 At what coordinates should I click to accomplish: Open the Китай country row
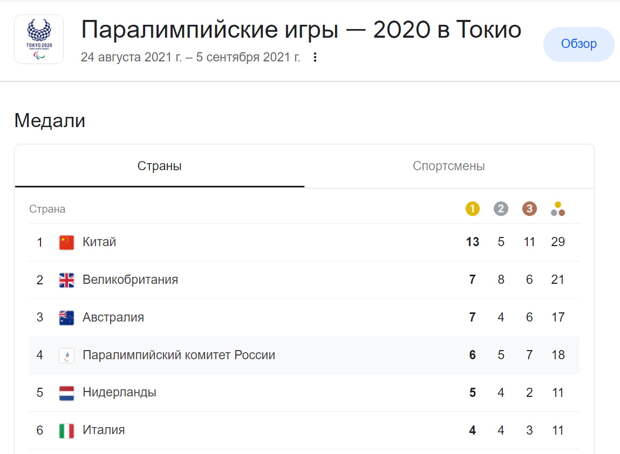click(x=304, y=242)
